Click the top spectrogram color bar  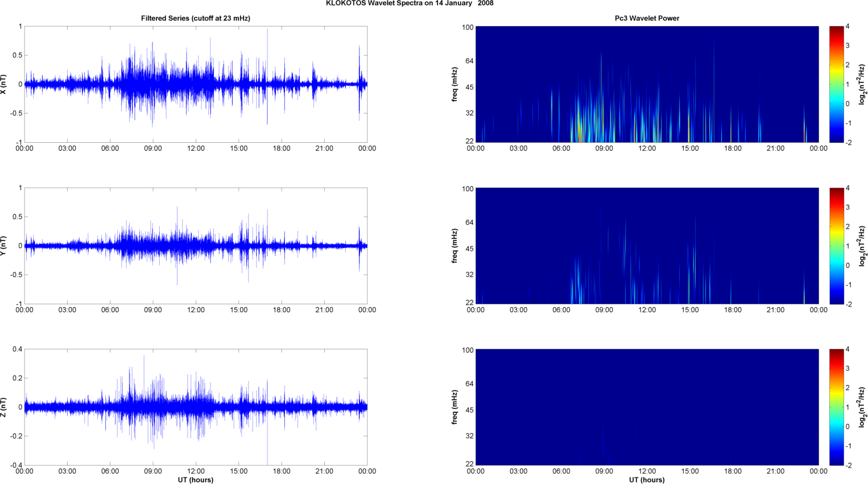836,84
